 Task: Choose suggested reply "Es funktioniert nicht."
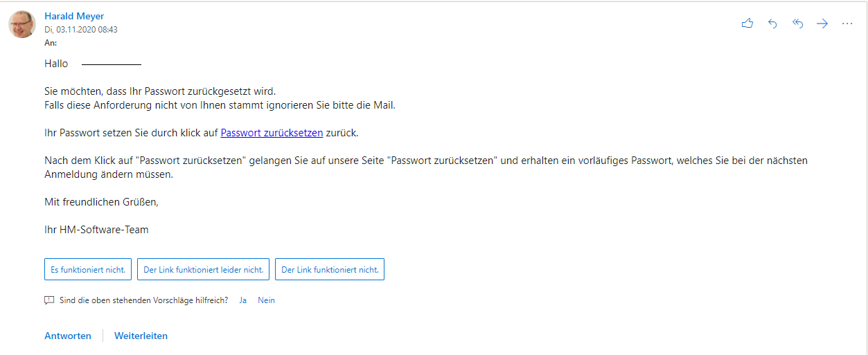tap(88, 270)
